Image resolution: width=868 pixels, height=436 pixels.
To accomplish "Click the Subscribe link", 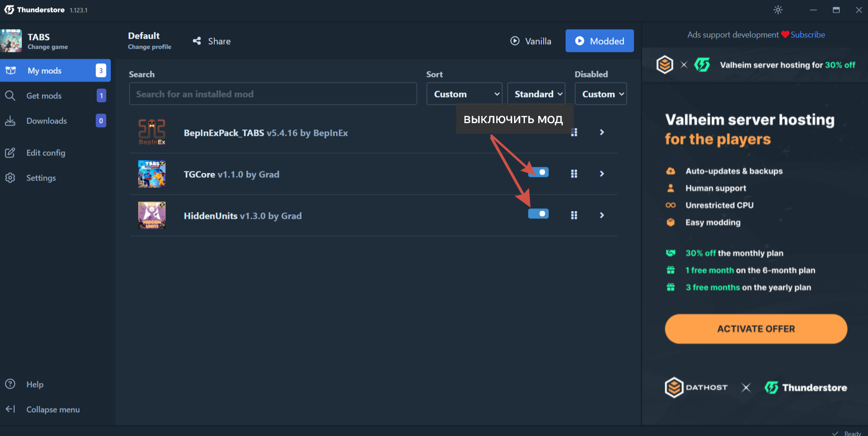I will (808, 35).
